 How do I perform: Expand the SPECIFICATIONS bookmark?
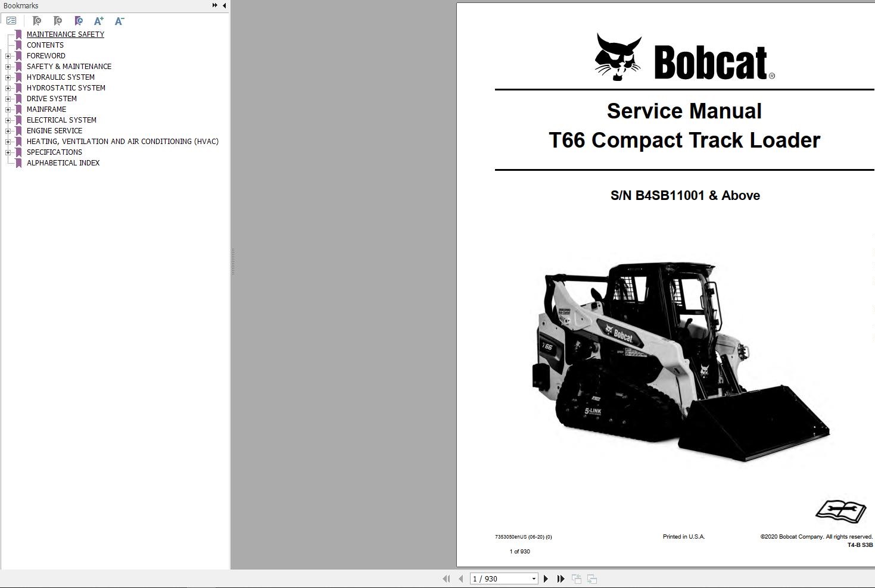[x=8, y=152]
